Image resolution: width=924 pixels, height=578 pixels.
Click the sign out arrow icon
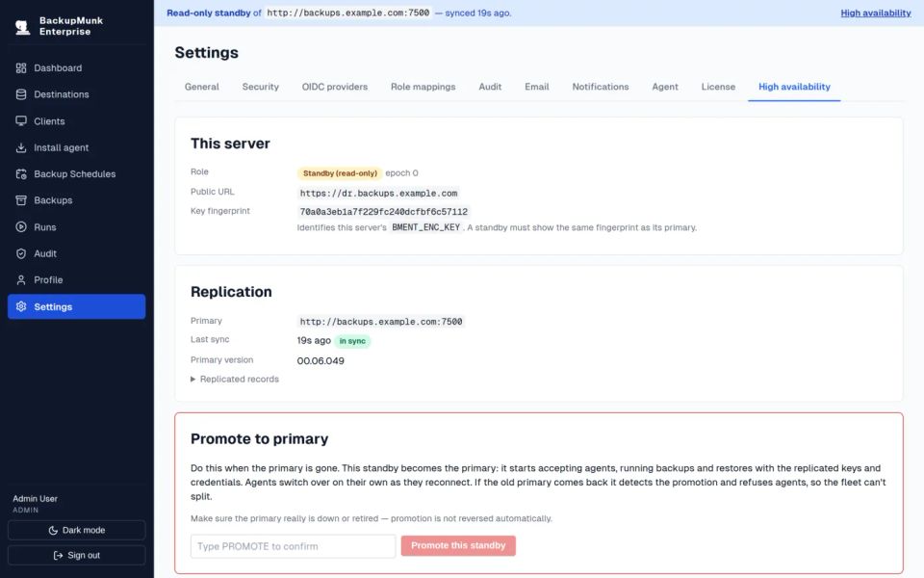[x=58, y=555]
